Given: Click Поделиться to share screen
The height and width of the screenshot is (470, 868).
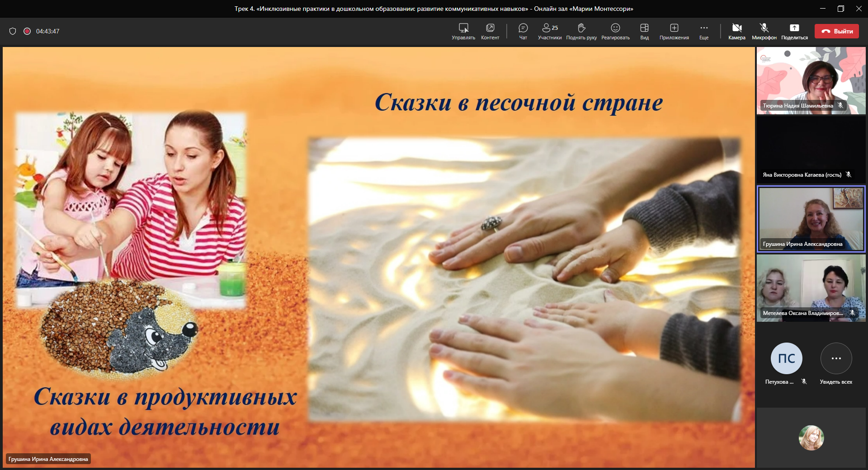Looking at the screenshot, I should pos(794,28).
